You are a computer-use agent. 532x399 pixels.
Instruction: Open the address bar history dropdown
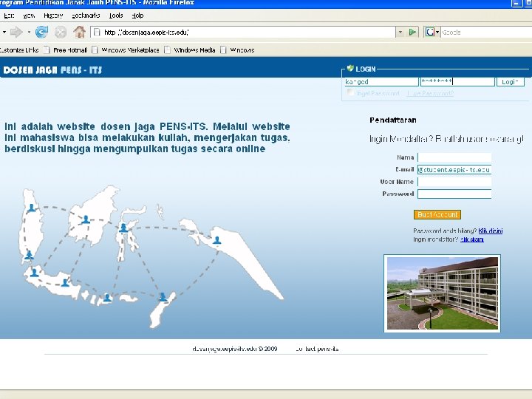[400, 33]
